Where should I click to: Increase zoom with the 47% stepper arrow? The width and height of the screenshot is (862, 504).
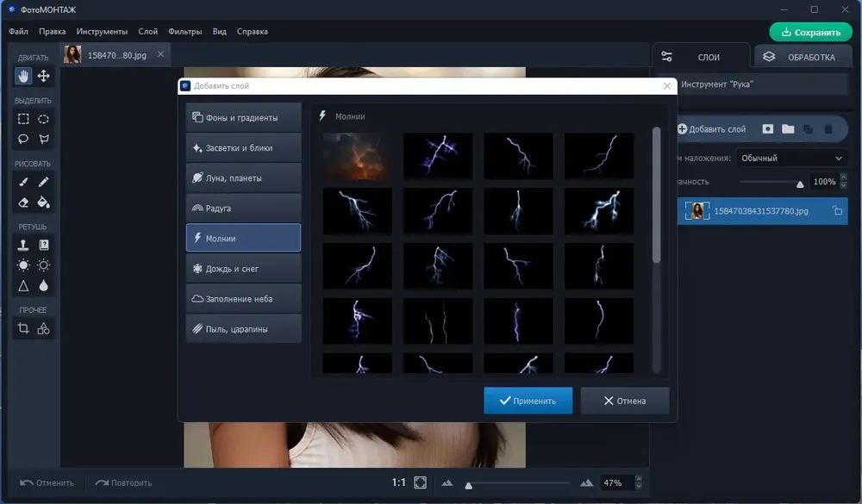point(638,479)
